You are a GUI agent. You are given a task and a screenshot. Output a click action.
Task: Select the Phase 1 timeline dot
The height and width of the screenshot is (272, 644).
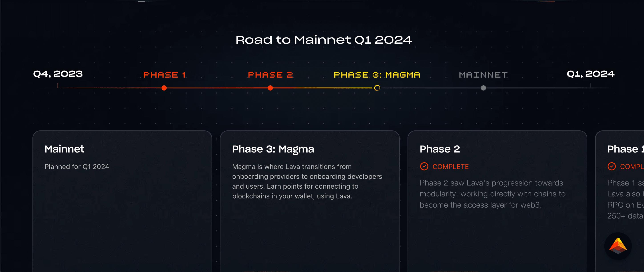(164, 88)
